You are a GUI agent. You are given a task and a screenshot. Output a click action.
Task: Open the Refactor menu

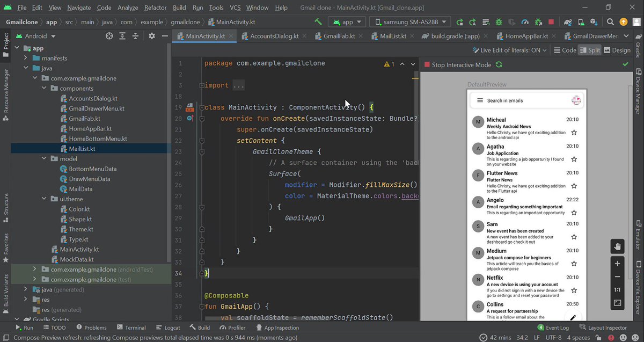pyautogui.click(x=156, y=8)
